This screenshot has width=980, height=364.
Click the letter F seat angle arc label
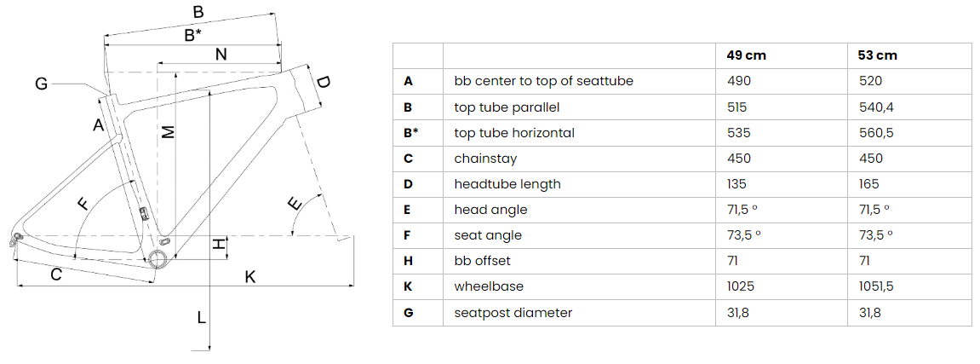point(83,204)
